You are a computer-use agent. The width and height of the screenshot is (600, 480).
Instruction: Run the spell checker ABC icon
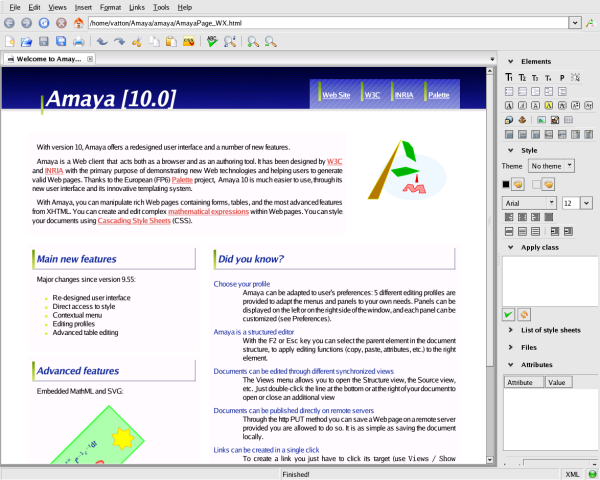point(212,42)
